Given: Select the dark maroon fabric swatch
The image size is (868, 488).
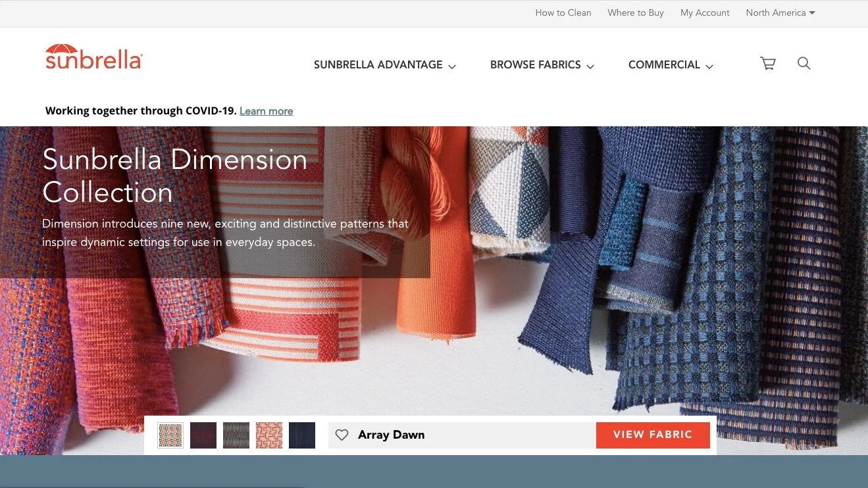Looking at the screenshot, I should point(203,435).
